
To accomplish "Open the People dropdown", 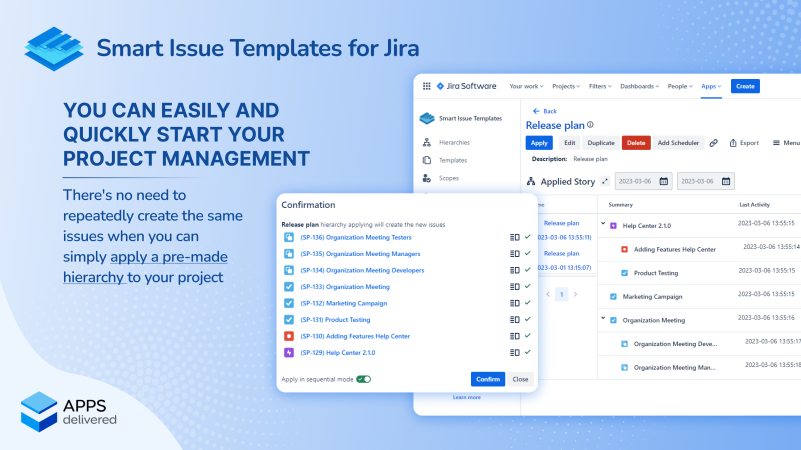I will coord(680,86).
